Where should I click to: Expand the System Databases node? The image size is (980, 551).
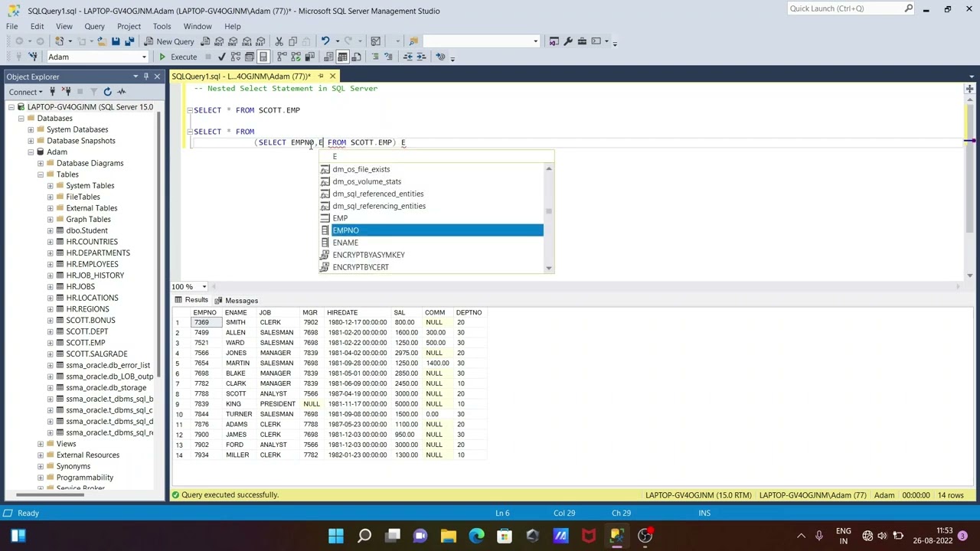pos(31,129)
